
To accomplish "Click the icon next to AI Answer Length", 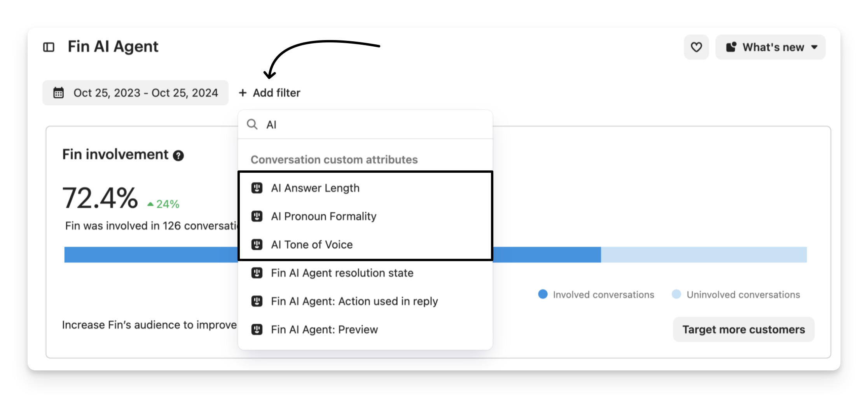I will coord(257,188).
